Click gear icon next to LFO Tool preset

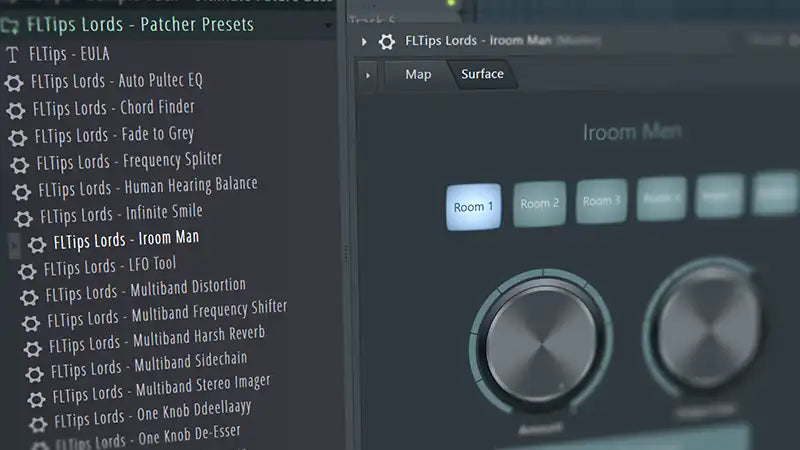click(28, 270)
